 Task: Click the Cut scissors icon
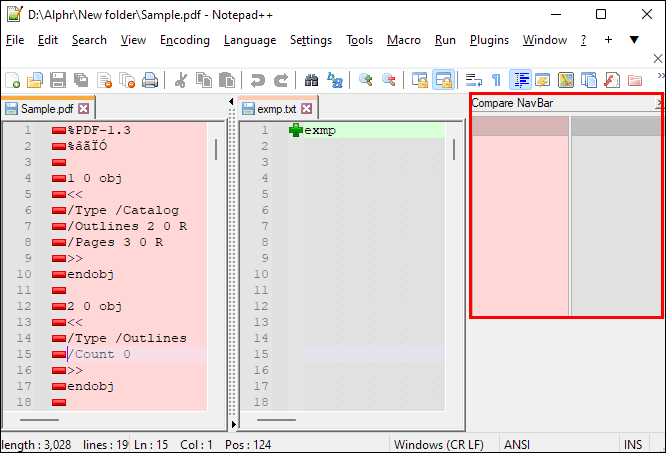point(181,80)
